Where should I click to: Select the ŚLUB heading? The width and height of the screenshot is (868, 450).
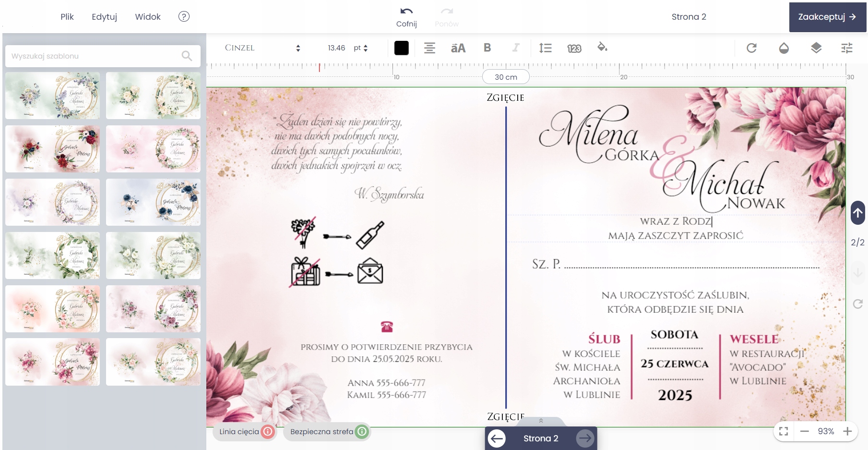[x=604, y=339]
